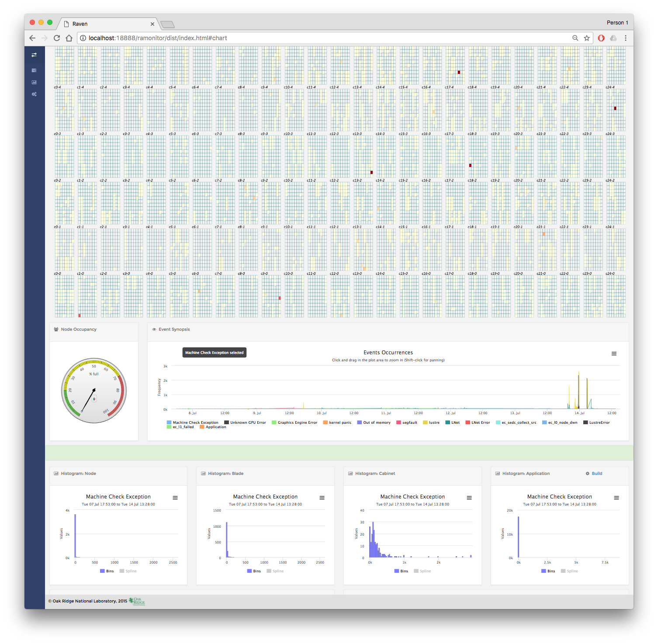Click the Out of memory legend color swatch
The image size is (658, 644).
(x=360, y=422)
